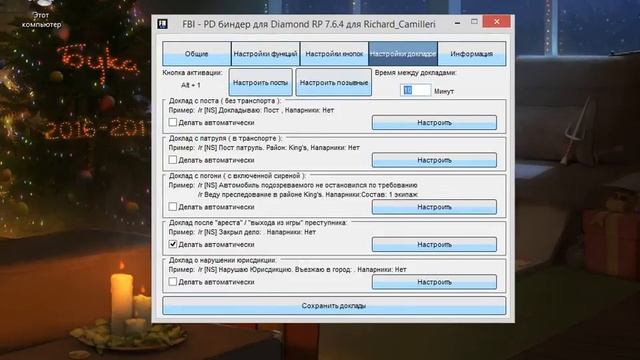Click the FBI binder window app icon
This screenshot has height=360, width=640.
[x=162, y=24]
